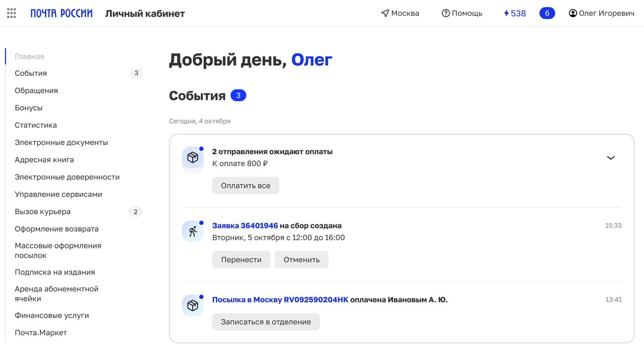Go to Электронные документы section

coord(61,143)
